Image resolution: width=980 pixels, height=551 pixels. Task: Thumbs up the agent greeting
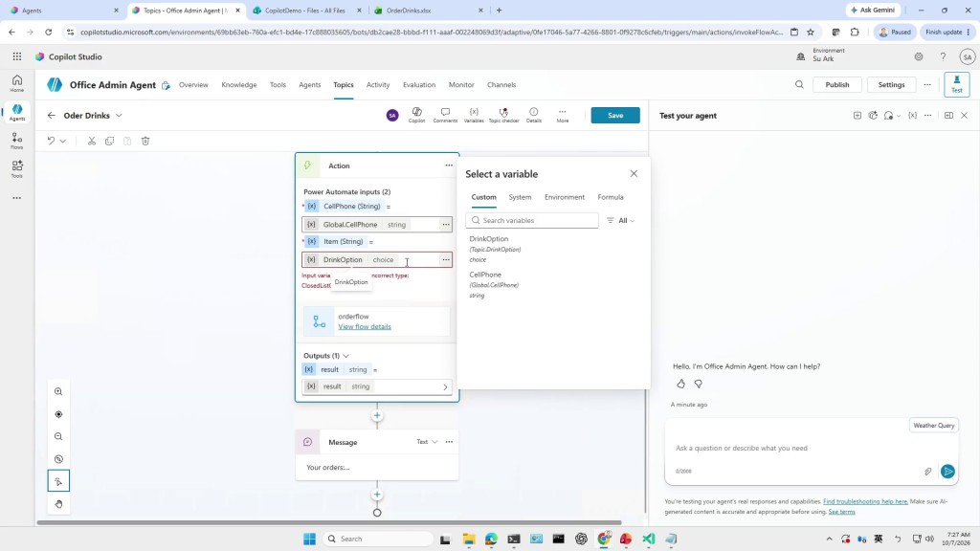click(680, 384)
